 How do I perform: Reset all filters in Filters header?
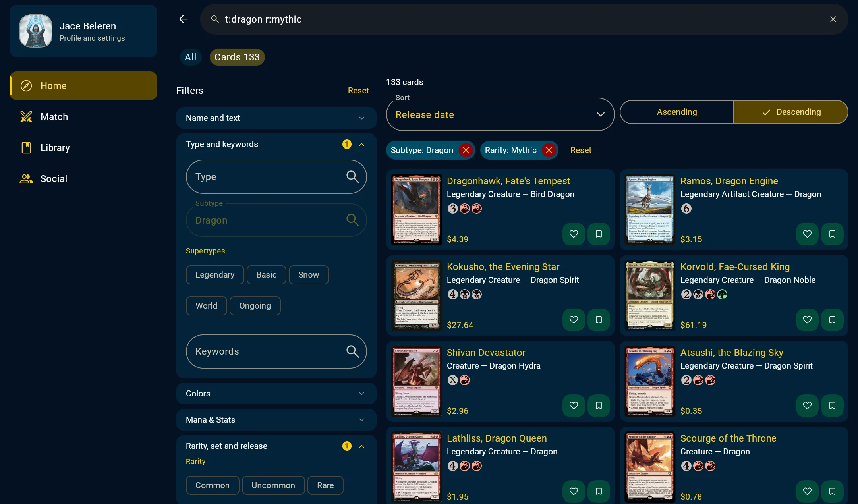click(x=358, y=91)
